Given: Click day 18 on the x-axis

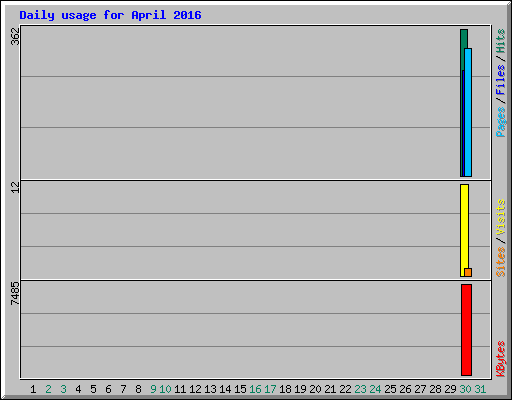Looking at the screenshot, I should 285,389.
